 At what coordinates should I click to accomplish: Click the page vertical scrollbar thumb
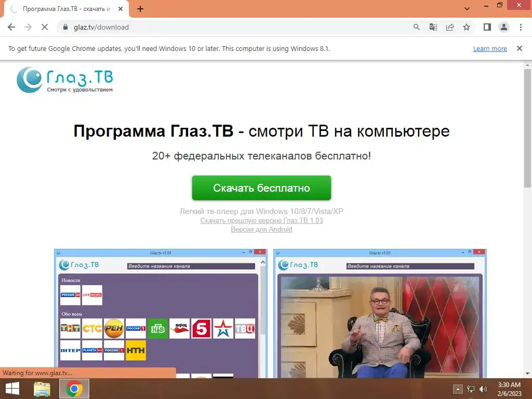(527, 128)
